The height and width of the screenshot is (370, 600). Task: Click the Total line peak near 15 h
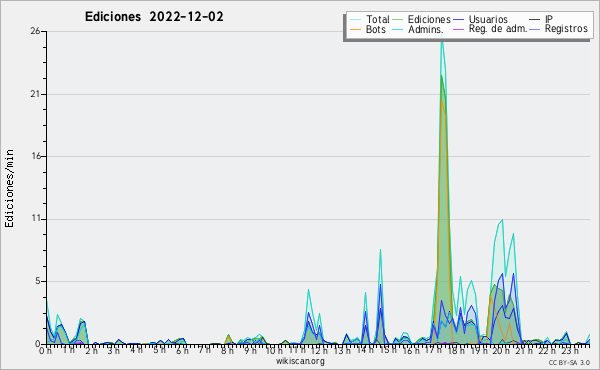coord(380,250)
